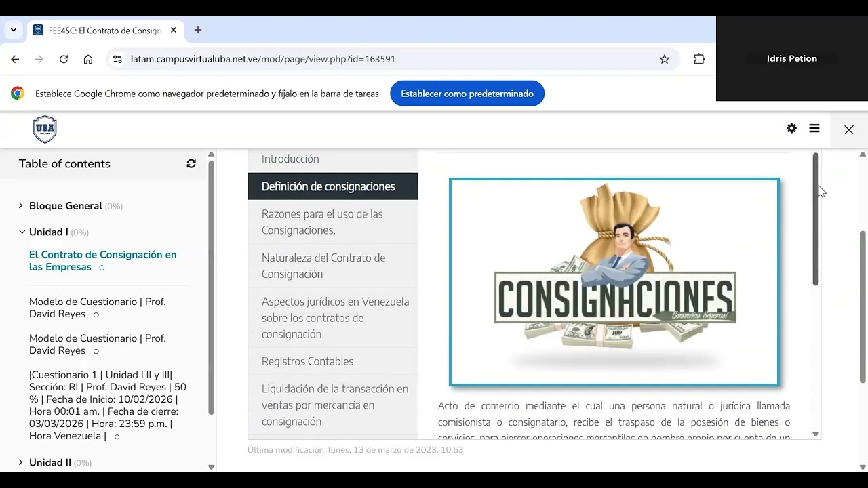Click the UBA shield logo
The image size is (868, 488).
point(45,129)
